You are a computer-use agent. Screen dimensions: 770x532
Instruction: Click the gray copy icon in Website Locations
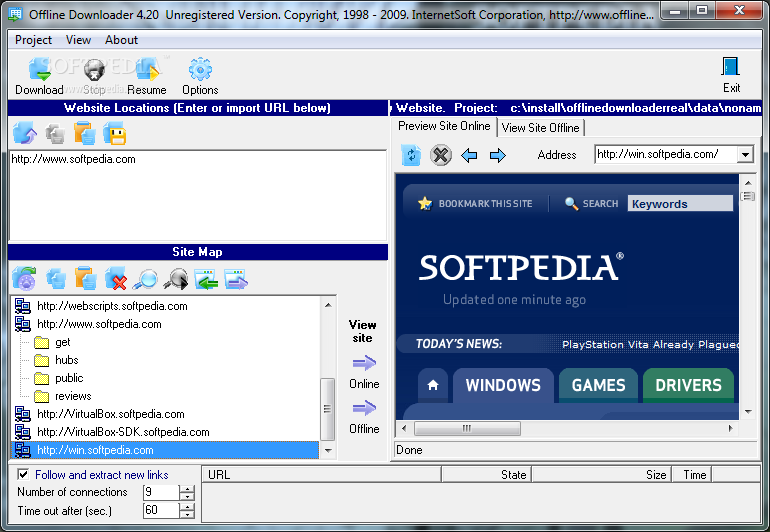tap(55, 134)
